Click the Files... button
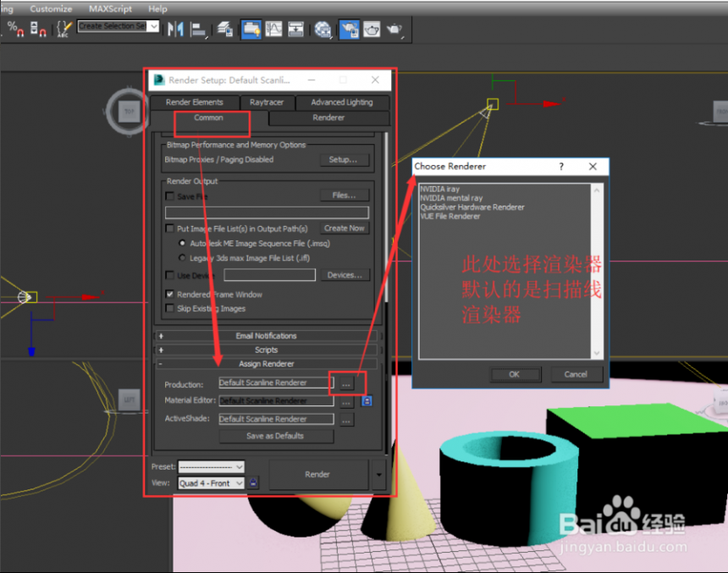 (344, 196)
